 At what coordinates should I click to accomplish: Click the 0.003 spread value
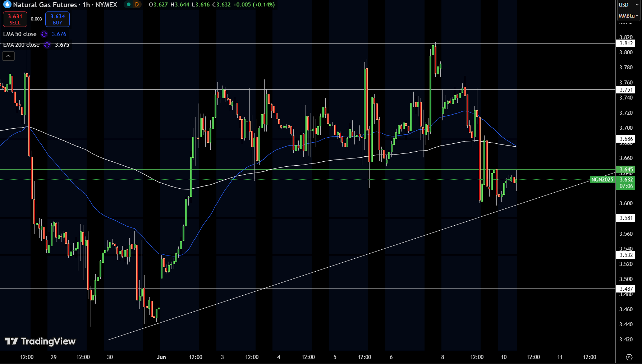point(36,19)
